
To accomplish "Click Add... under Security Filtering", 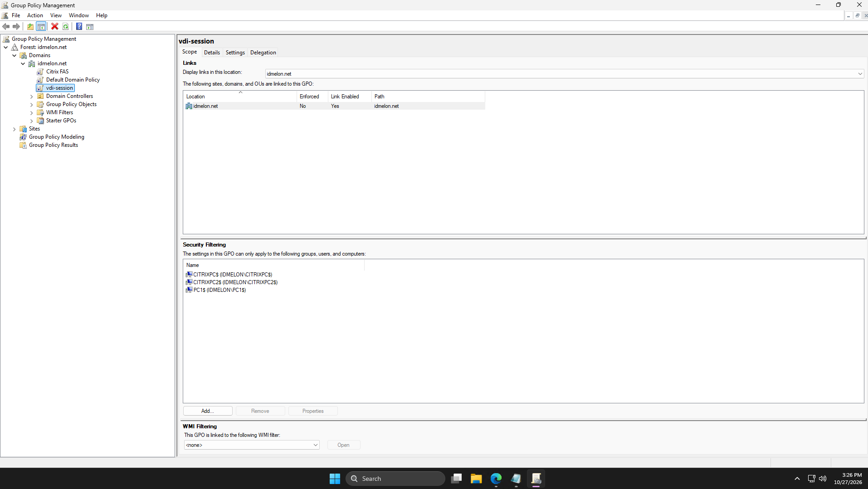I will [x=208, y=411].
